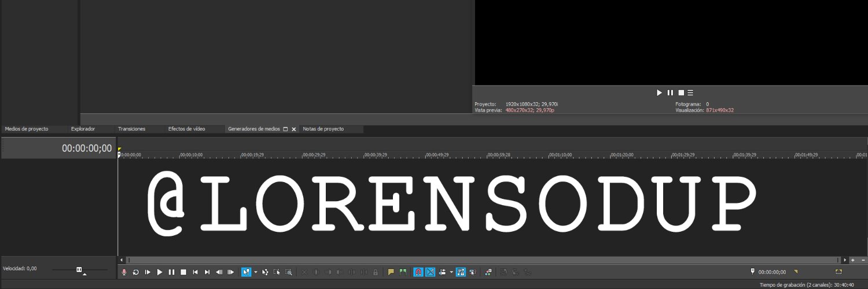
Task: Pause playback in timeline transport bar
Action: coord(171,272)
